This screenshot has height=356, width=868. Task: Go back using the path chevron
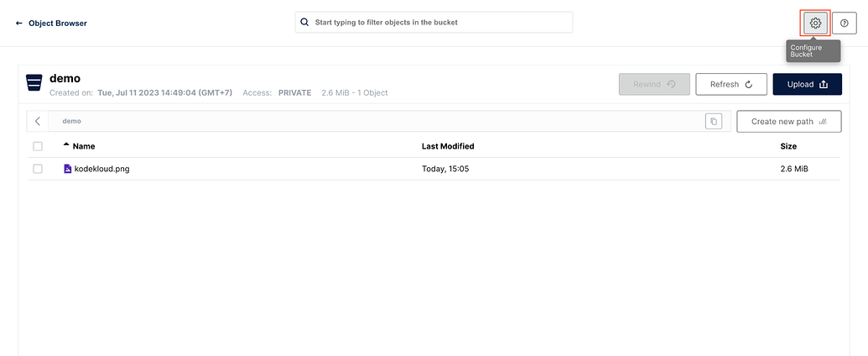pyautogui.click(x=38, y=122)
